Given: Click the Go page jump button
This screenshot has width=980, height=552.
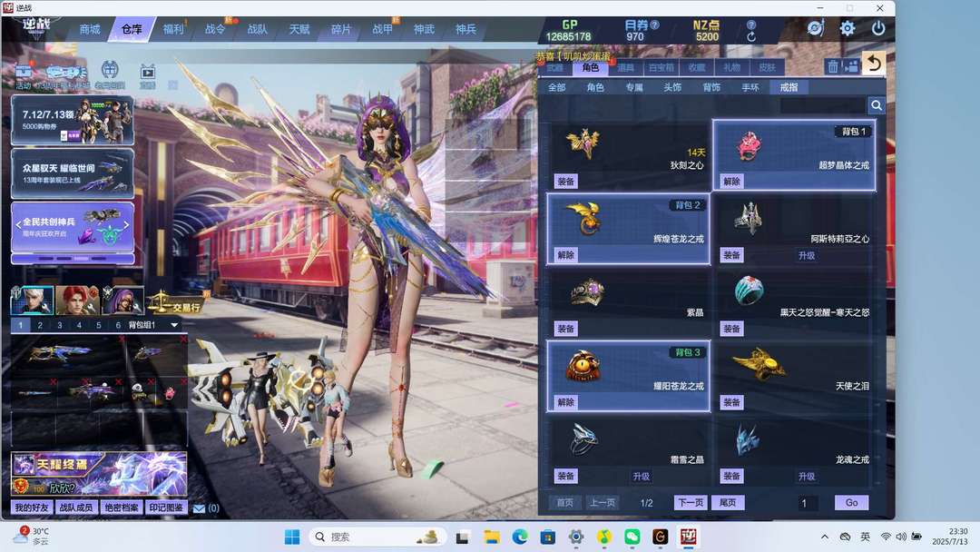Looking at the screenshot, I should pyautogui.click(x=851, y=503).
